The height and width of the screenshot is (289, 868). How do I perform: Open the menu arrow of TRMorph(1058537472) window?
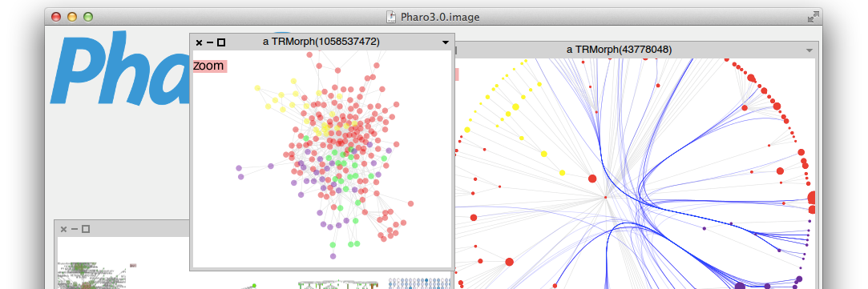click(x=446, y=42)
